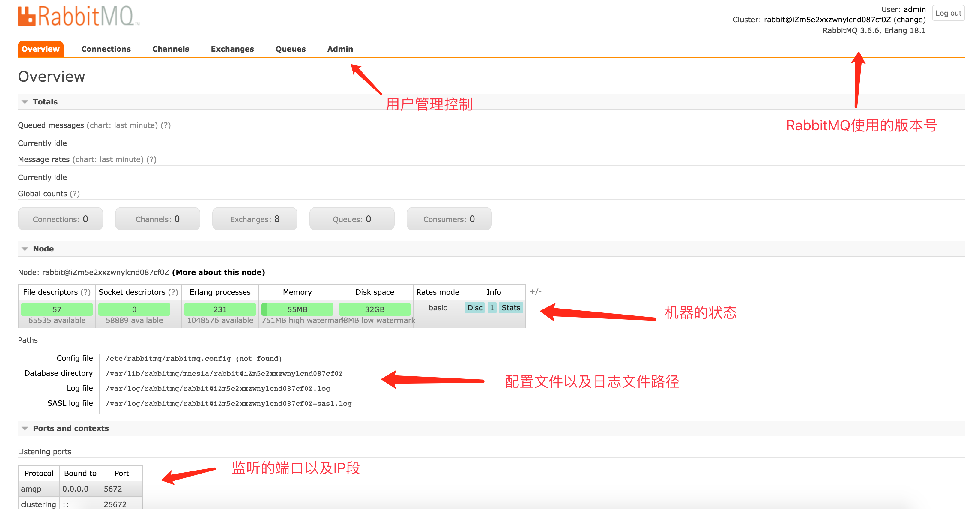The width and height of the screenshot is (980, 509).
Task: Open the Exchanges tab
Action: [232, 49]
